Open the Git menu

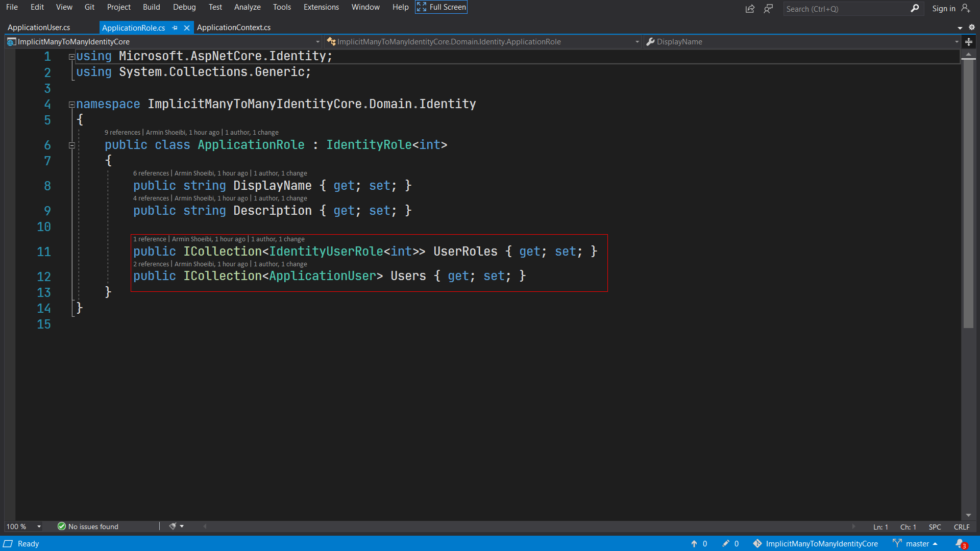click(89, 7)
